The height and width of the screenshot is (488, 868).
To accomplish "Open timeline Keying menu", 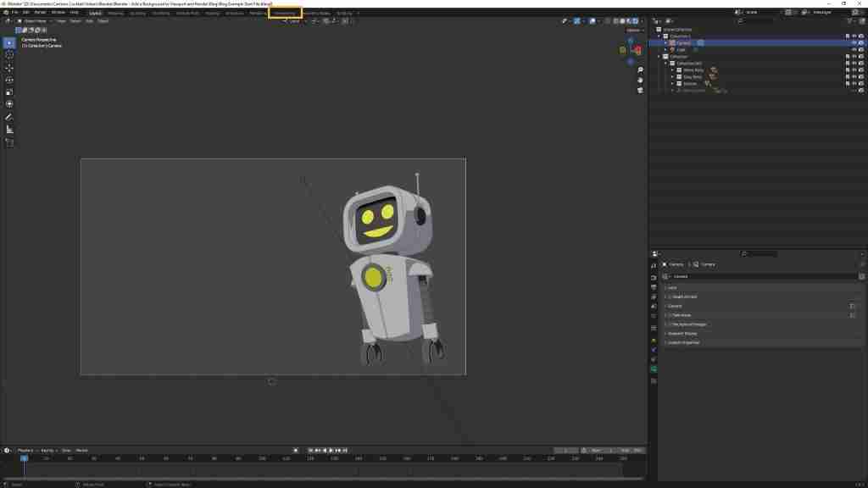I will coord(48,451).
